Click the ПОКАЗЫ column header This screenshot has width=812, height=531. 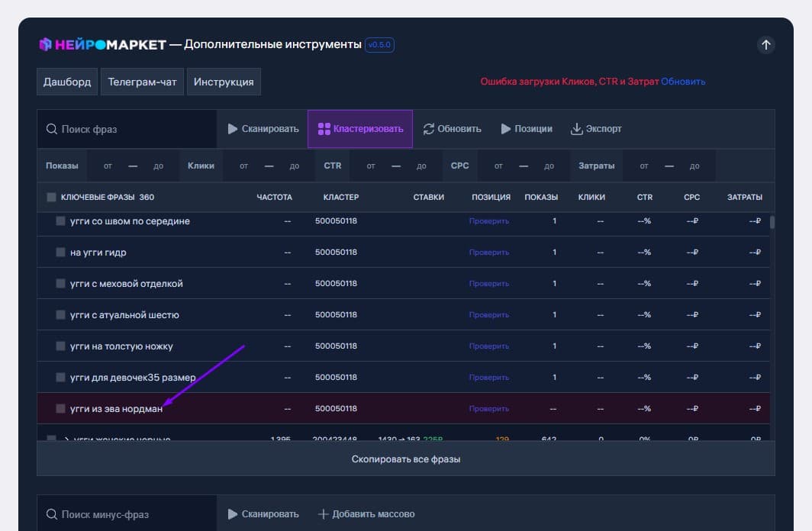pyautogui.click(x=541, y=197)
